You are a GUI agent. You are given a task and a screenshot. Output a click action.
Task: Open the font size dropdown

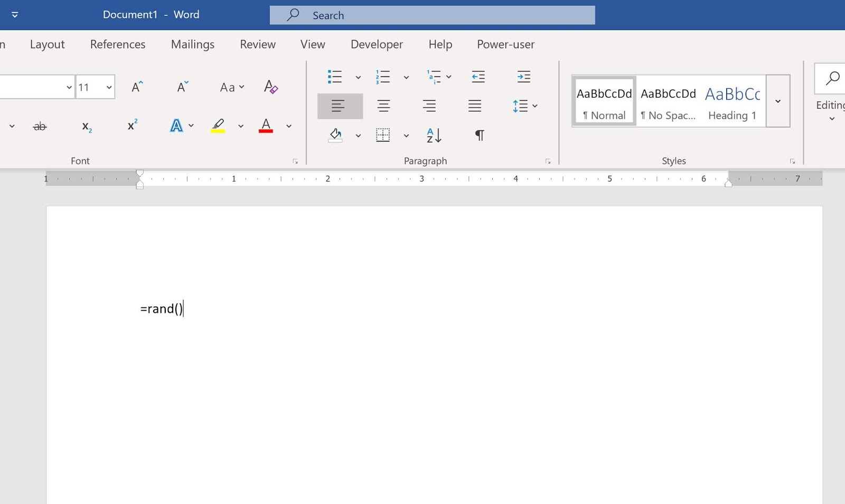pos(108,87)
